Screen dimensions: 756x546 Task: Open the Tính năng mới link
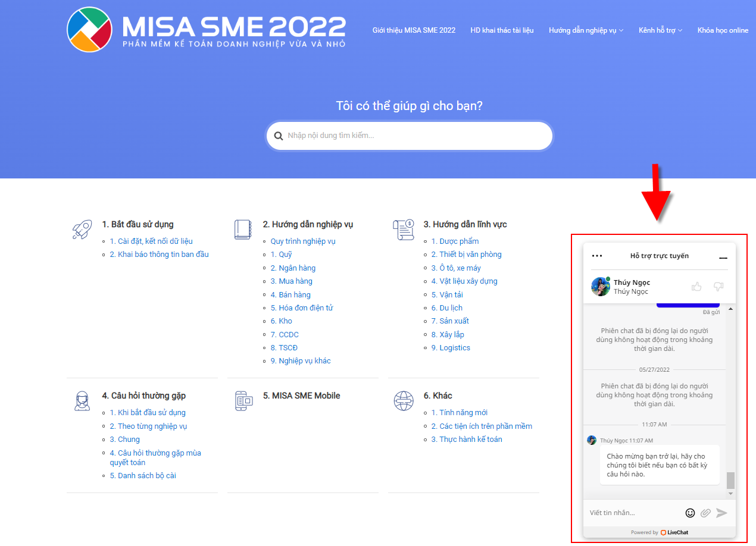tap(460, 413)
